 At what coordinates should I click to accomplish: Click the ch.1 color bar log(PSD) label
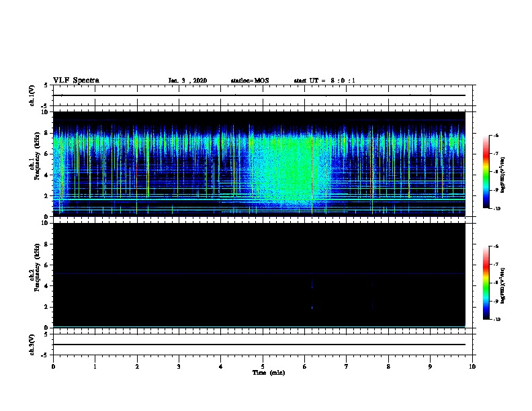[x=503, y=175]
